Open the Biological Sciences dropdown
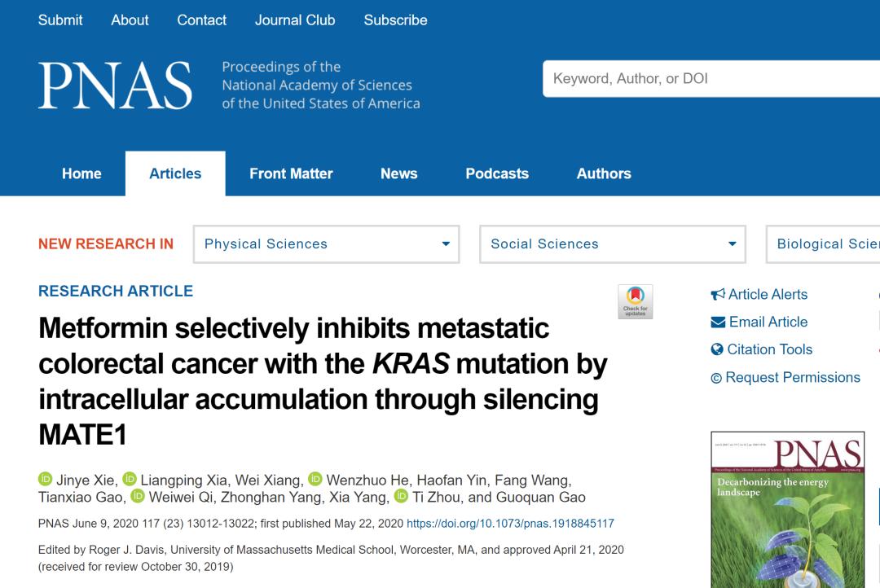The width and height of the screenshot is (880, 588). point(825,244)
